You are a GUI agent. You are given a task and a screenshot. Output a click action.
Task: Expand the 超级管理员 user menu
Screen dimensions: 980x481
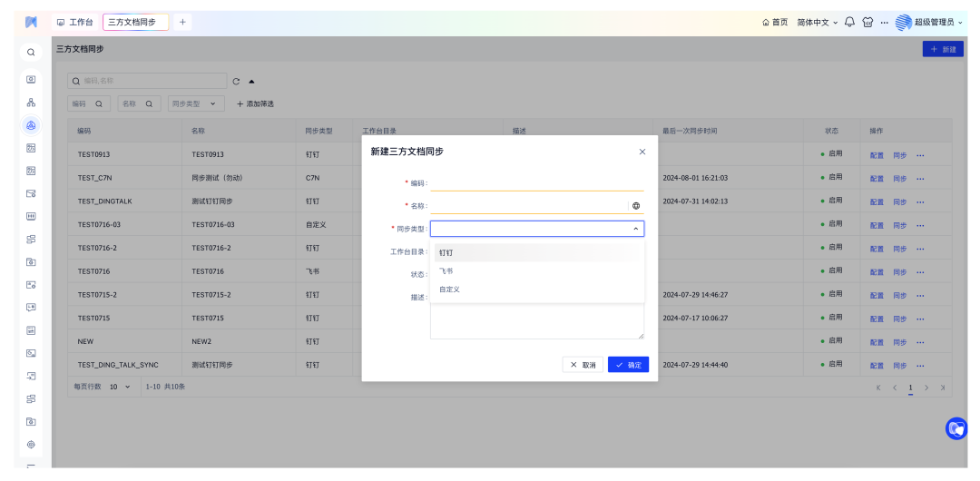coord(929,22)
